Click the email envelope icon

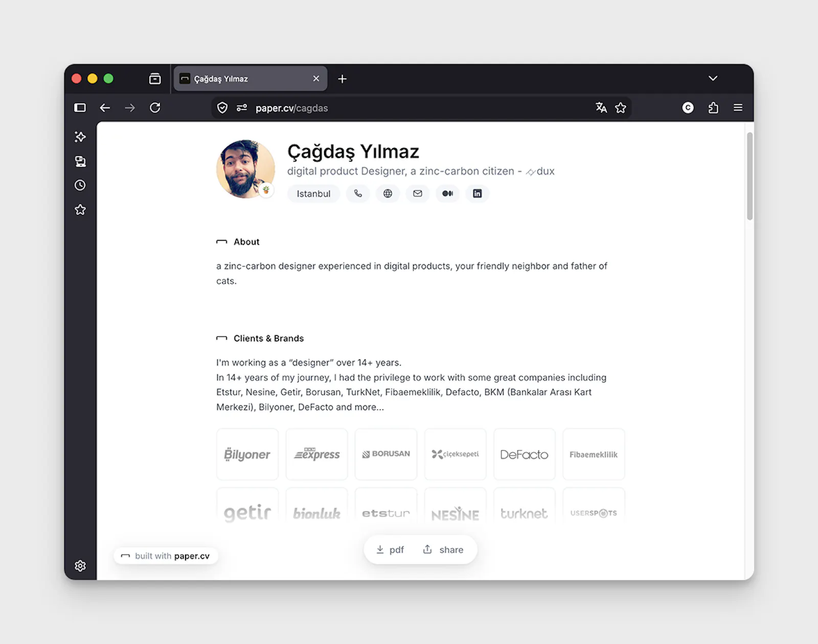[x=418, y=194]
